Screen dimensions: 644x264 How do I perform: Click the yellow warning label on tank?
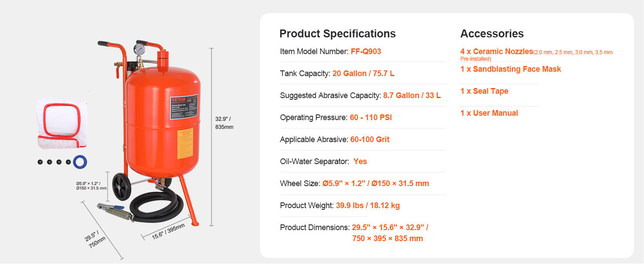tap(185, 143)
